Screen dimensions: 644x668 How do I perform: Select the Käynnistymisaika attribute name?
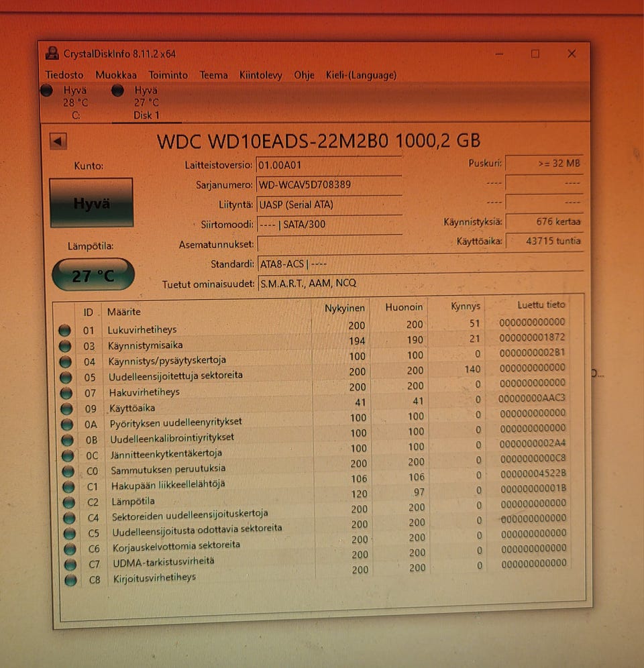[146, 345]
